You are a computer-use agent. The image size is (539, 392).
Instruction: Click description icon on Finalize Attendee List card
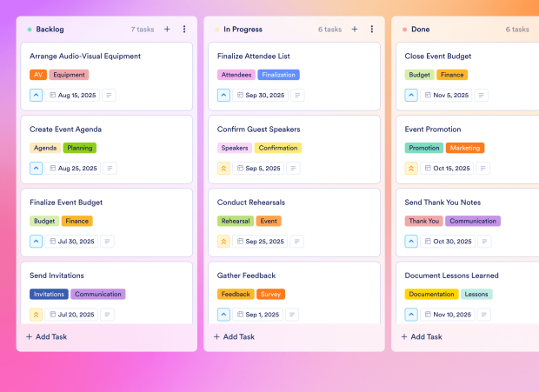(297, 96)
